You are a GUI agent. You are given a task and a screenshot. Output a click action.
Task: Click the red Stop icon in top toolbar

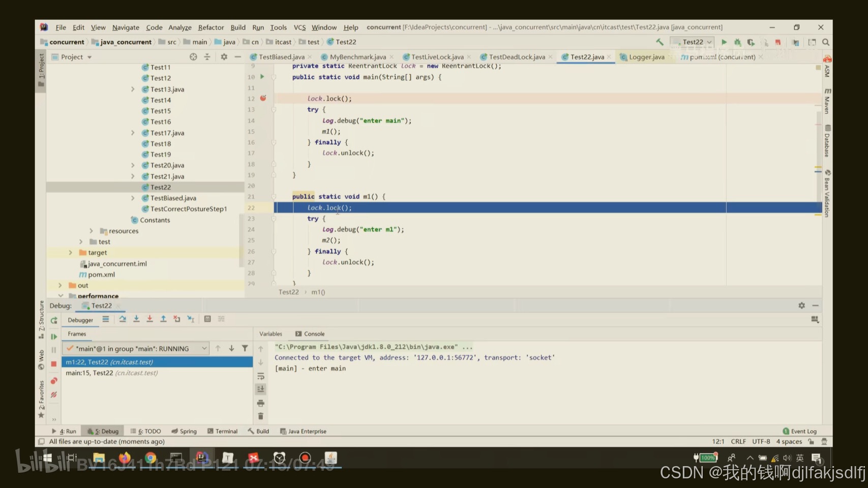point(777,42)
